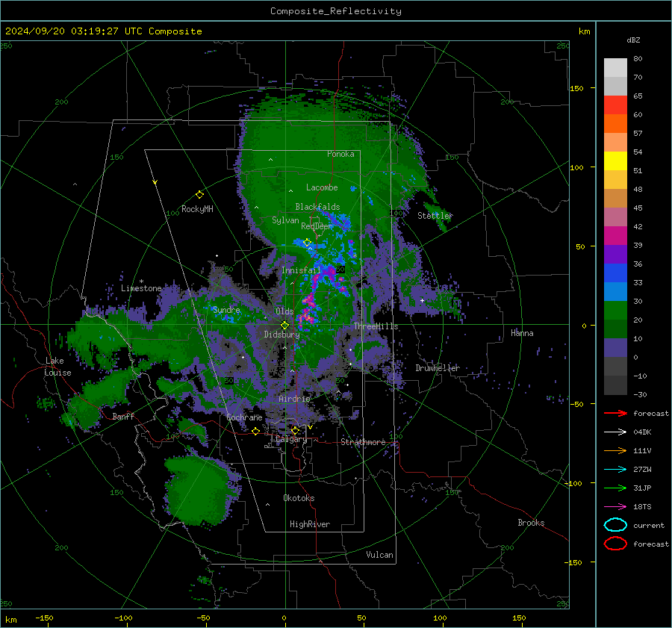
Task: Click the cyan current ellipse legend icon
Action: click(x=615, y=525)
